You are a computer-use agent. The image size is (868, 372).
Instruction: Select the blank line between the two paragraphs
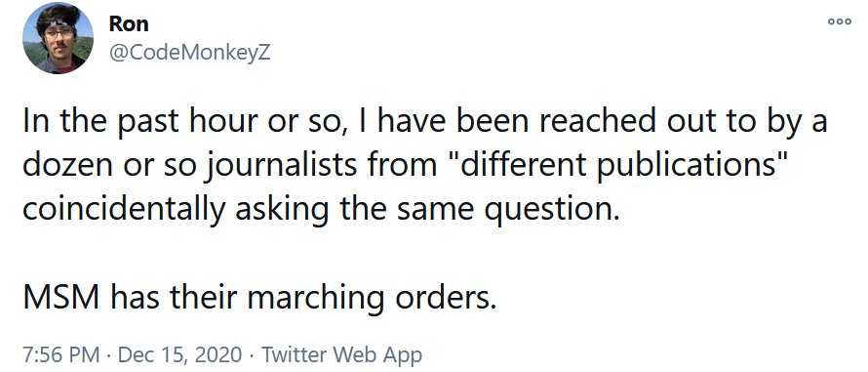[434, 255]
